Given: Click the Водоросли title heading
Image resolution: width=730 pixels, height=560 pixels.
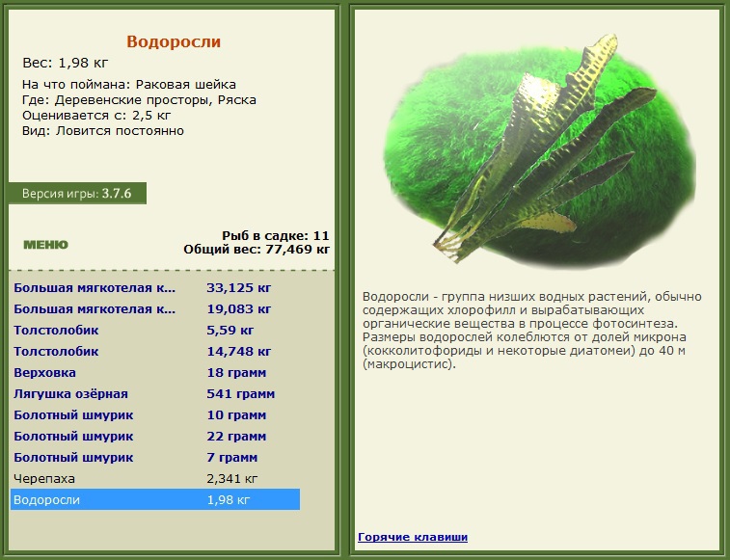Looking at the screenshot, I should 174,41.
